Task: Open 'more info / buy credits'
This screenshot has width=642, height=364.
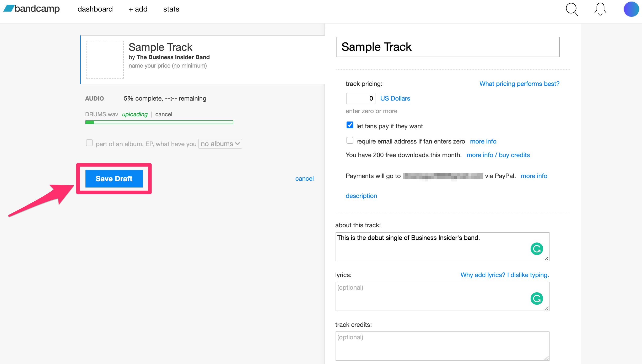Action: tap(498, 155)
